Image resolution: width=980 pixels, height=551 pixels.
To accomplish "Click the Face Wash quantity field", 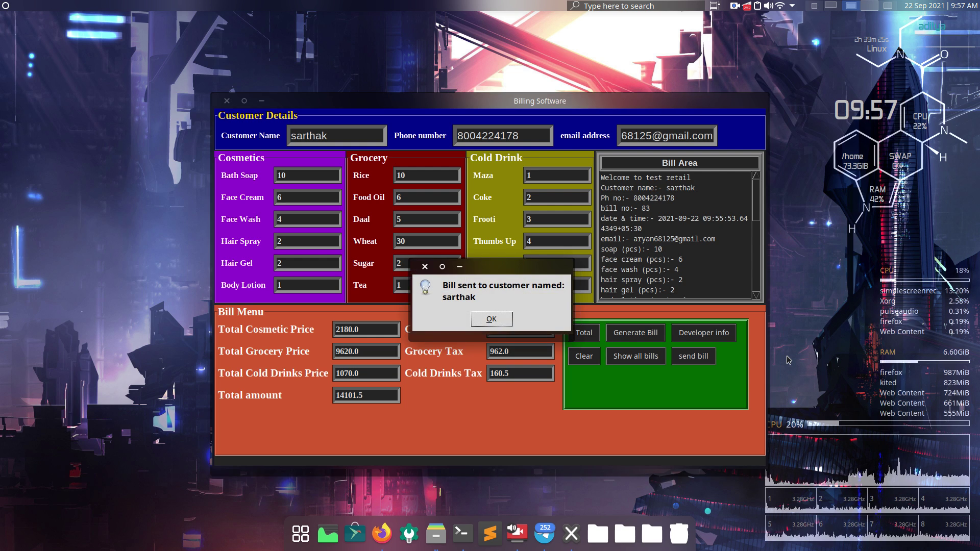I will [308, 219].
